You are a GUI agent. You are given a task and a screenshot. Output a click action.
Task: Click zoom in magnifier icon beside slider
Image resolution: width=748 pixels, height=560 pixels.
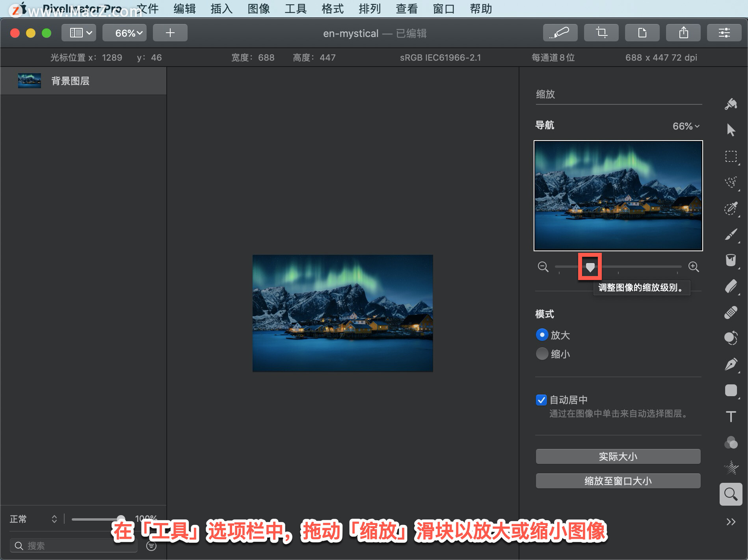[x=694, y=267]
